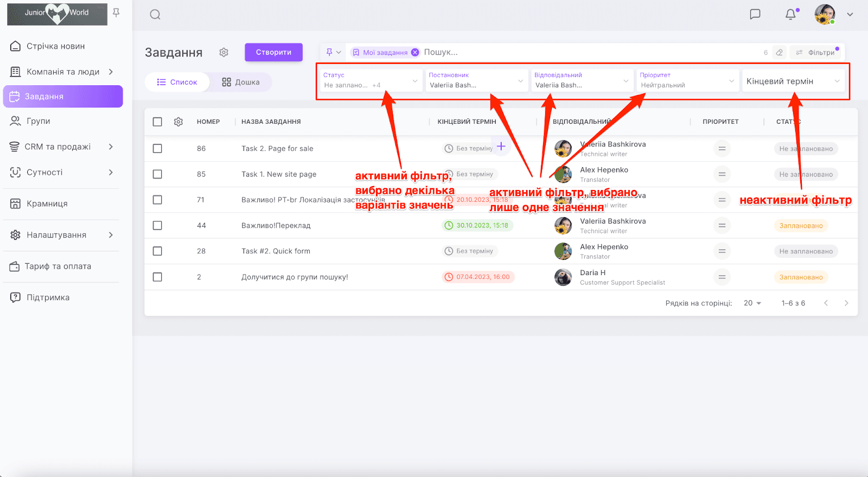Open the Відповідальний filter dropdown
Screen dimensions: 868x477
point(582,81)
